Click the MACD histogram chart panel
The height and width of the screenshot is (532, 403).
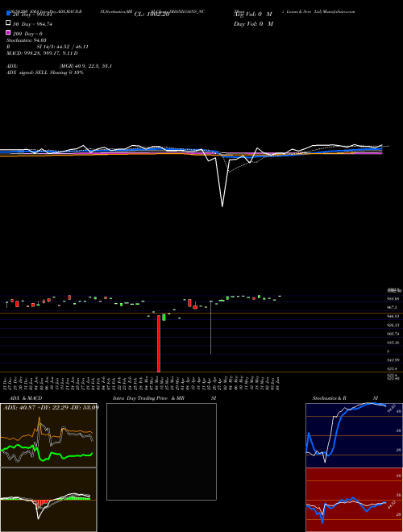[x=48, y=500]
